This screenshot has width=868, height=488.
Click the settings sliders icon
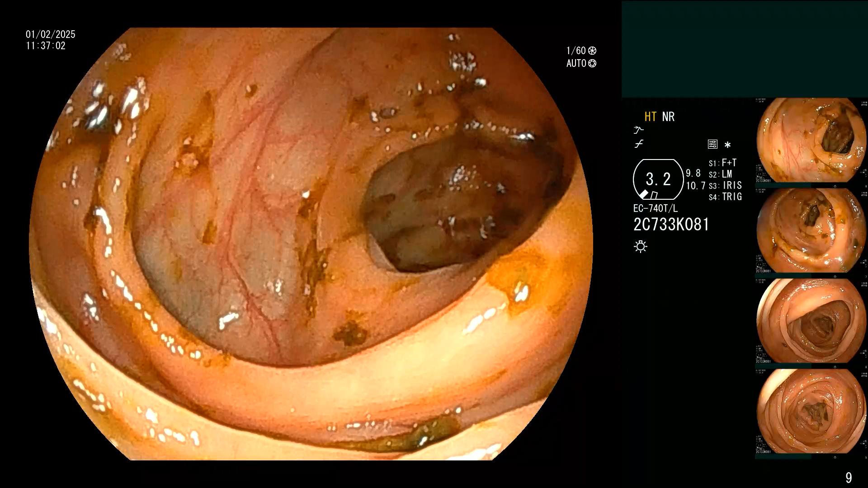coord(712,145)
